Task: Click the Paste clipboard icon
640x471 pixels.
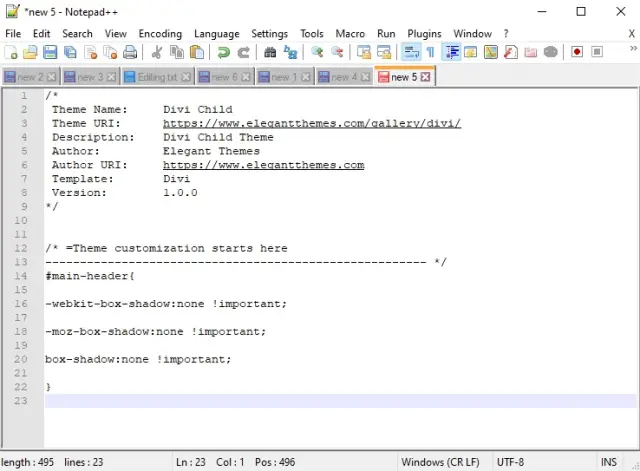Action: pyautogui.click(x=197, y=52)
